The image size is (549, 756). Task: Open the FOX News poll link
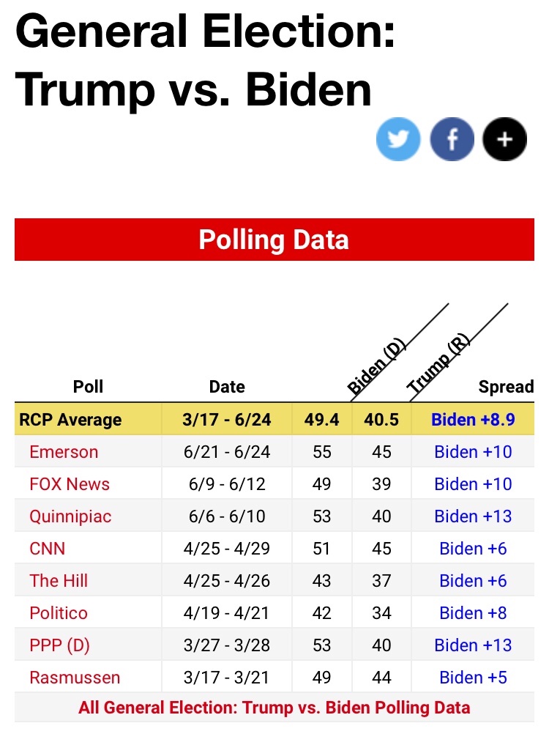point(70,484)
